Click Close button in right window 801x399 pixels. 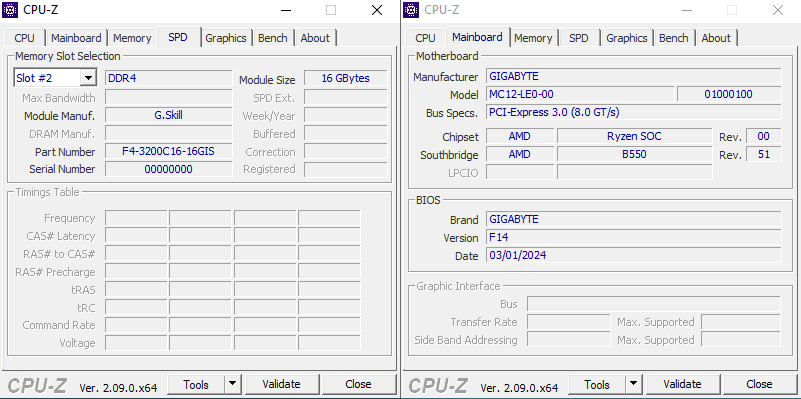[x=759, y=384]
